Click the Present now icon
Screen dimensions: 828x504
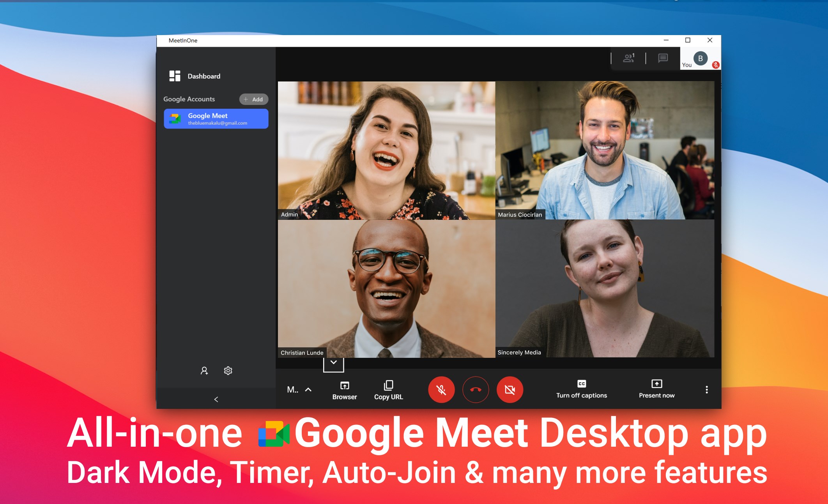coord(656,384)
